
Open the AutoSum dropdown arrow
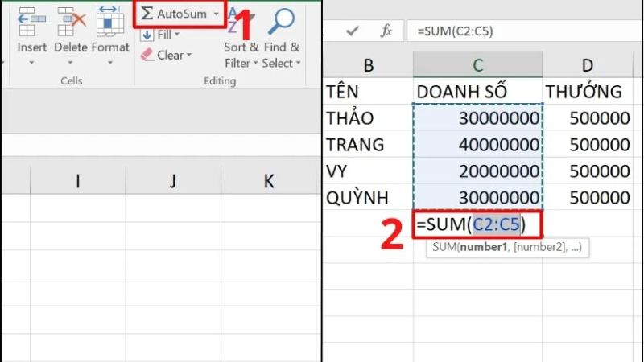(x=216, y=14)
